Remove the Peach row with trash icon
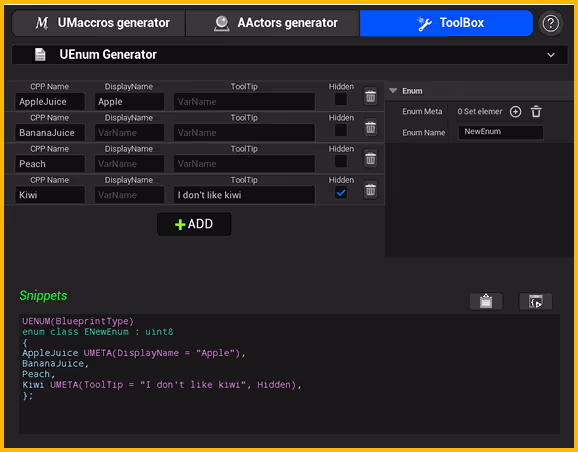This screenshot has height=452, width=578. [370, 159]
